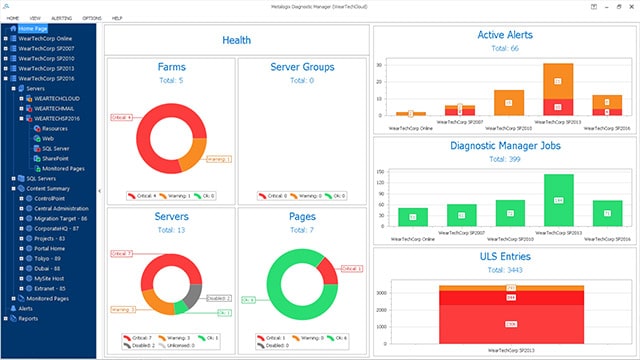The image size is (640, 360).
Task: Click the Reports icon in tree
Action: pyautogui.click(x=13, y=318)
